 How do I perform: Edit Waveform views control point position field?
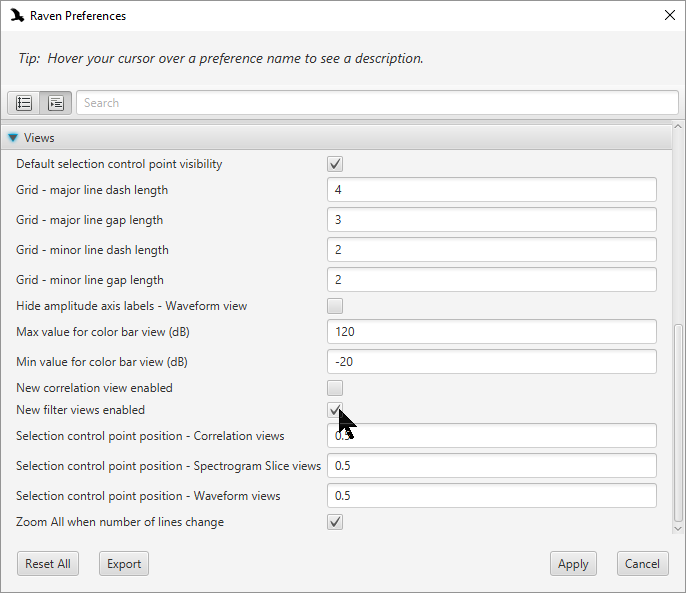click(x=492, y=496)
